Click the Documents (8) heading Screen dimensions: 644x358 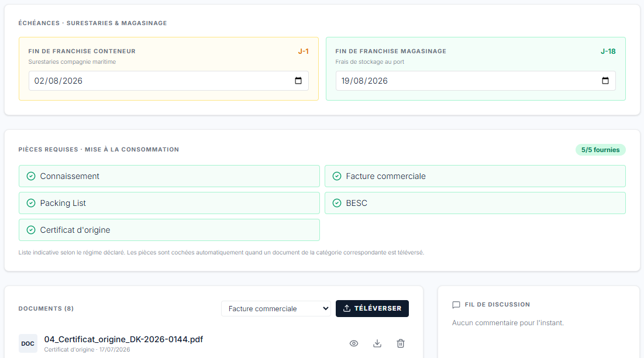click(46, 308)
